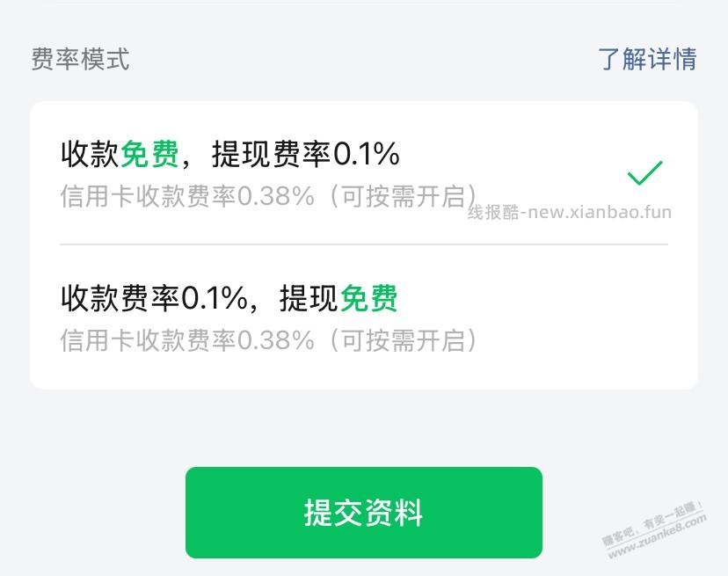Tap the green checkmark on selected fee mode
The height and width of the screenshot is (576, 728).
[645, 173]
